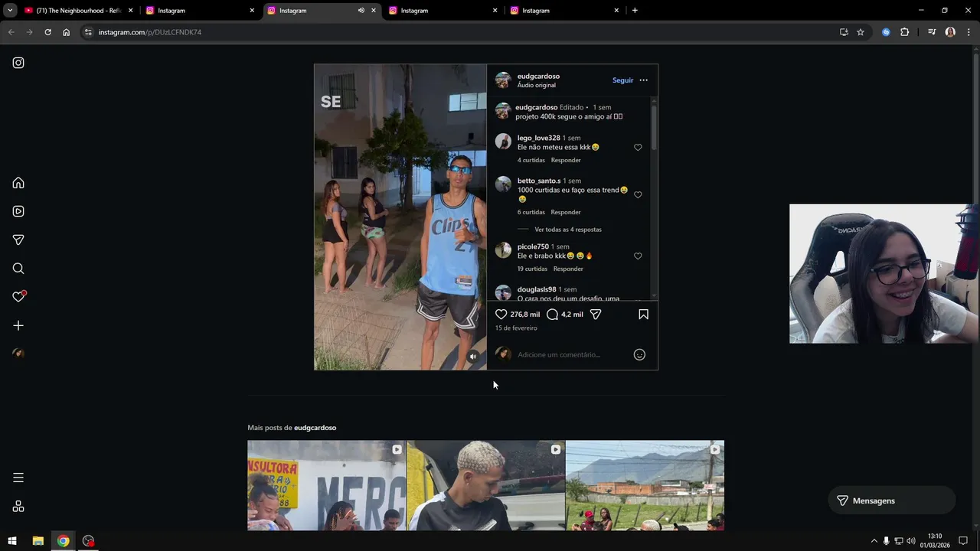Follow eudgcardoso with Seguir button
Viewport: 980px width, 551px height.
point(622,80)
